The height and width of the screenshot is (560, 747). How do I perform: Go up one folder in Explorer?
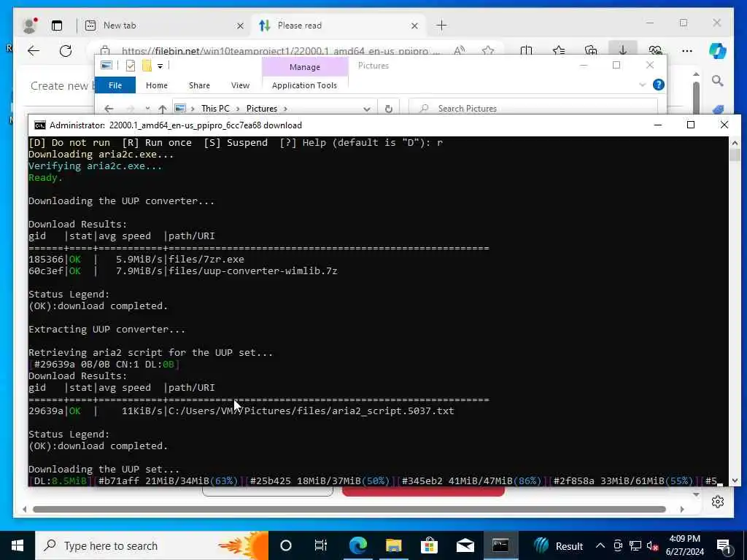coord(163,109)
